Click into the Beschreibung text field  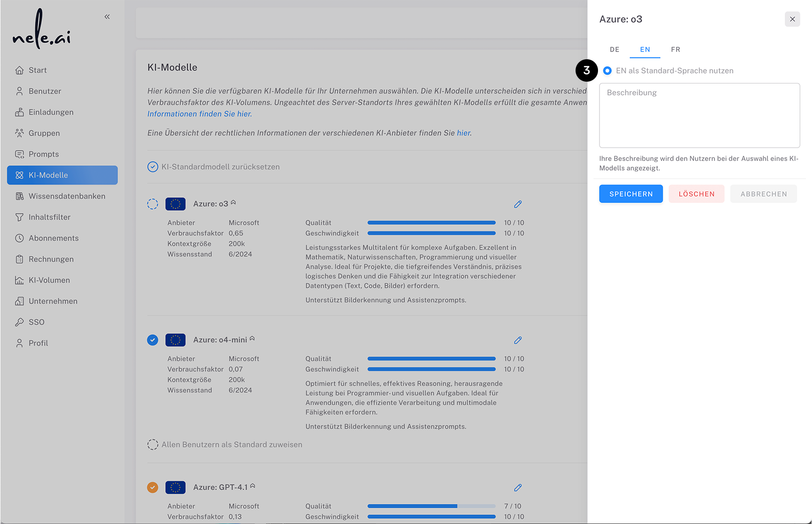[x=699, y=116]
